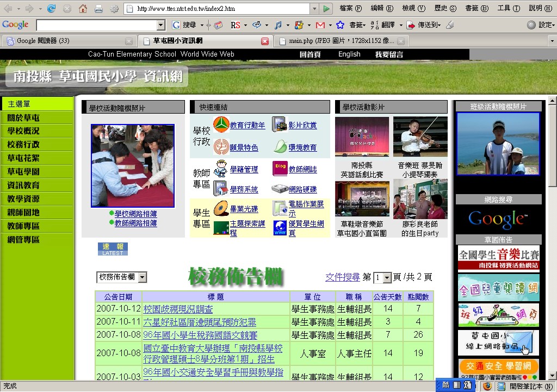This screenshot has width=557, height=392.
Task: Open the 檢視(V) menu
Action: pos(413,8)
